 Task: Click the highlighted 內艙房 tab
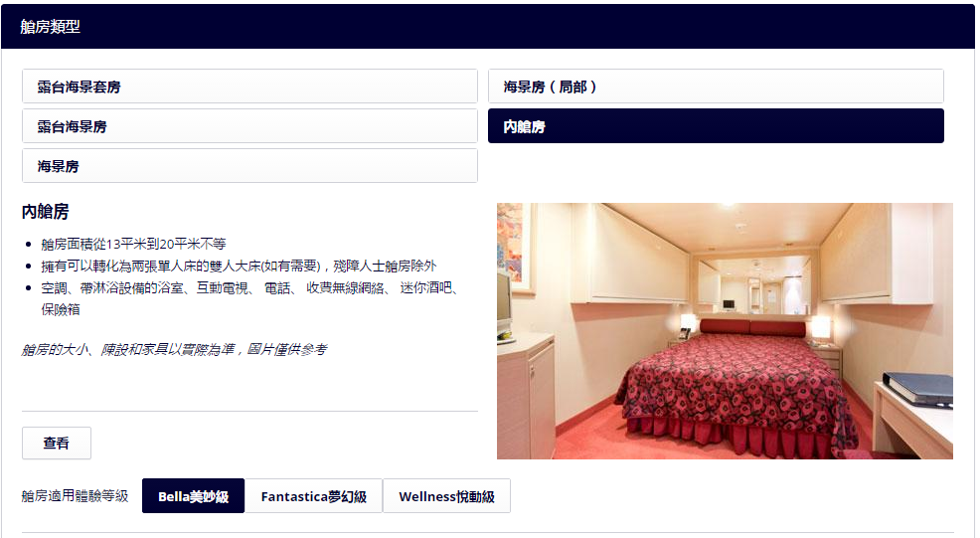(x=716, y=126)
